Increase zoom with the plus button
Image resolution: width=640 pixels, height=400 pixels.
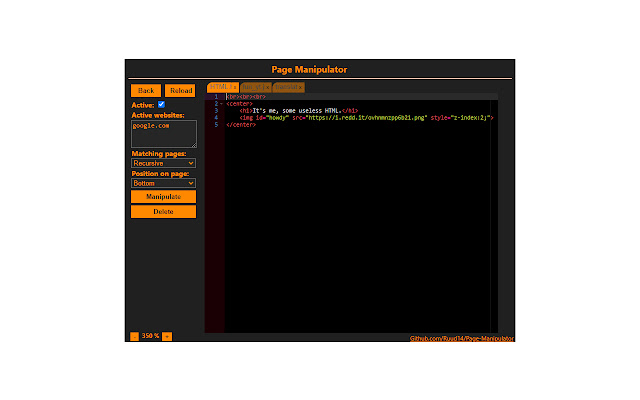[167, 336]
